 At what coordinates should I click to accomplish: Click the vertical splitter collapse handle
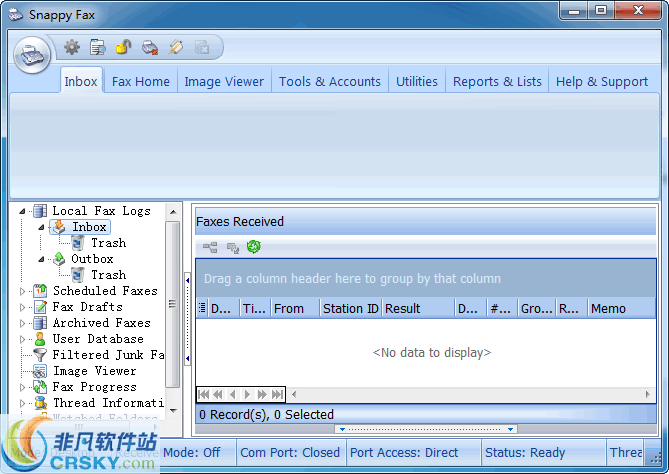coord(187,319)
